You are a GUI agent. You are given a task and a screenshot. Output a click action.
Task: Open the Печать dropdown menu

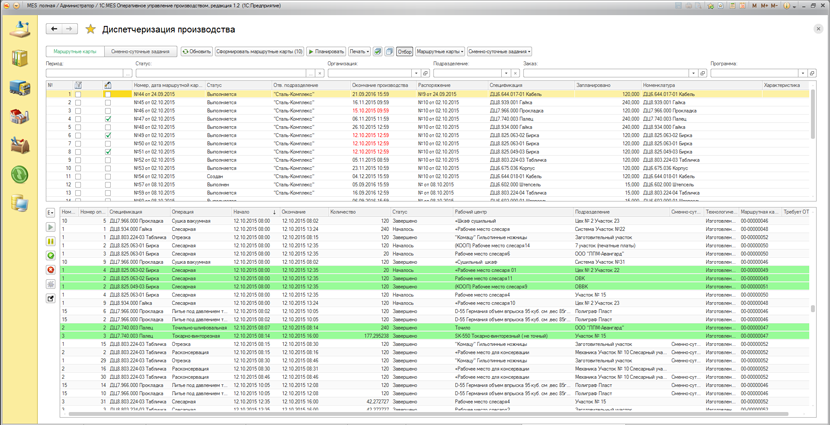(x=359, y=51)
